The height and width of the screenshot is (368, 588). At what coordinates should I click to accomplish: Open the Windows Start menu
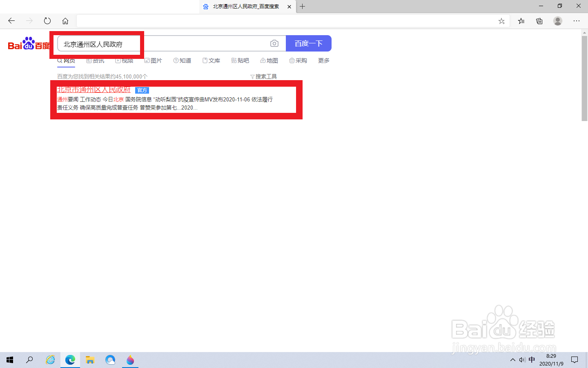click(x=10, y=360)
